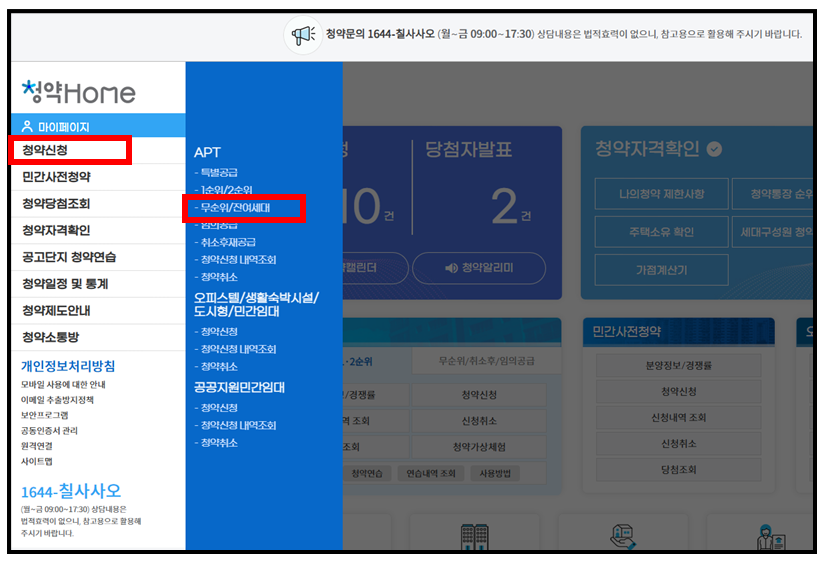
Task: Click the 주택소유 확인 button
Action: (661, 232)
